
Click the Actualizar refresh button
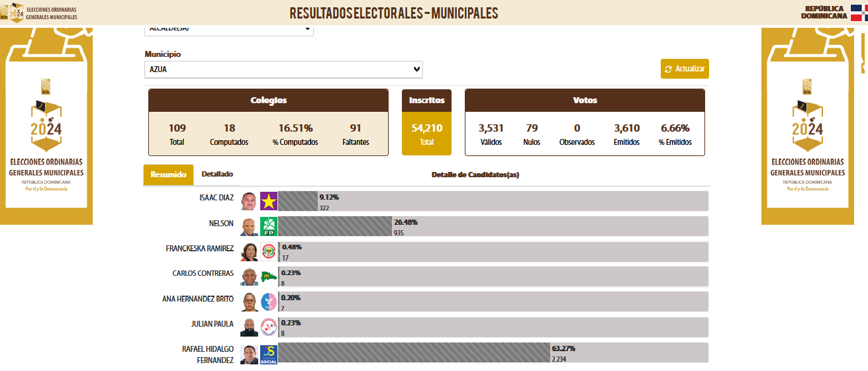click(x=685, y=69)
